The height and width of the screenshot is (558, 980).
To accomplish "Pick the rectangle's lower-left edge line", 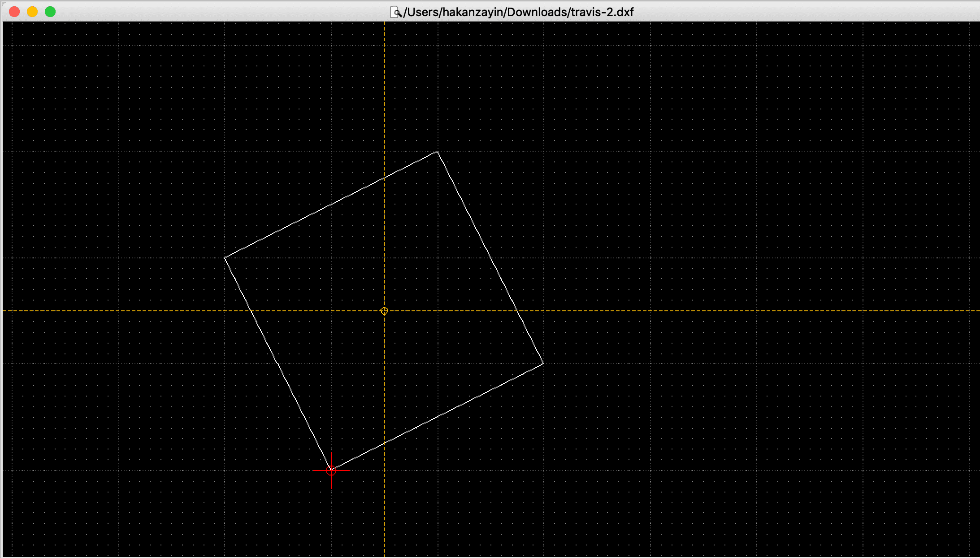I will [278, 364].
